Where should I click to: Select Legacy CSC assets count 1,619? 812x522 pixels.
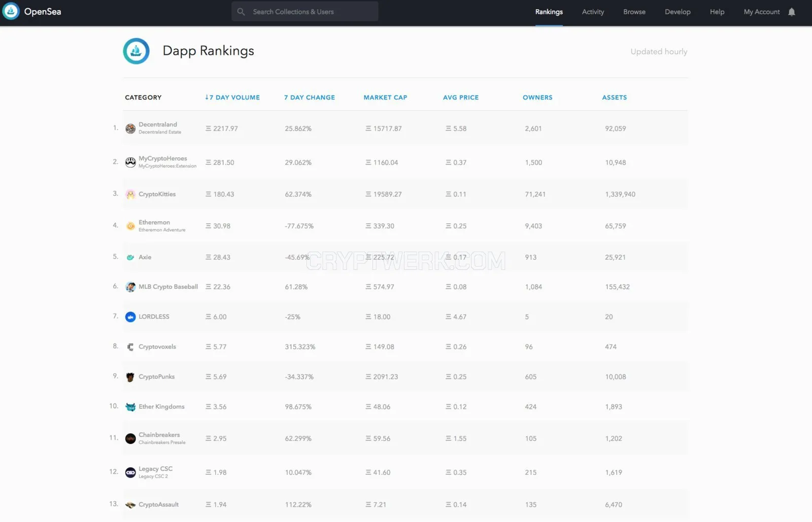click(614, 472)
